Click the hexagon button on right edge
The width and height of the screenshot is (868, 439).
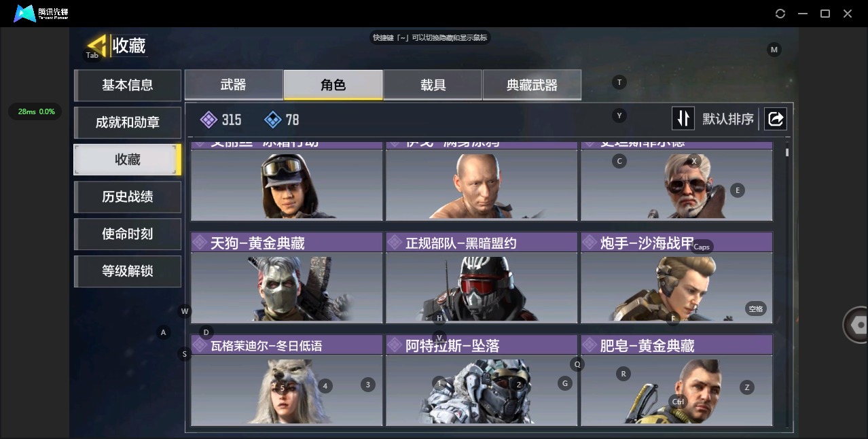(x=857, y=325)
